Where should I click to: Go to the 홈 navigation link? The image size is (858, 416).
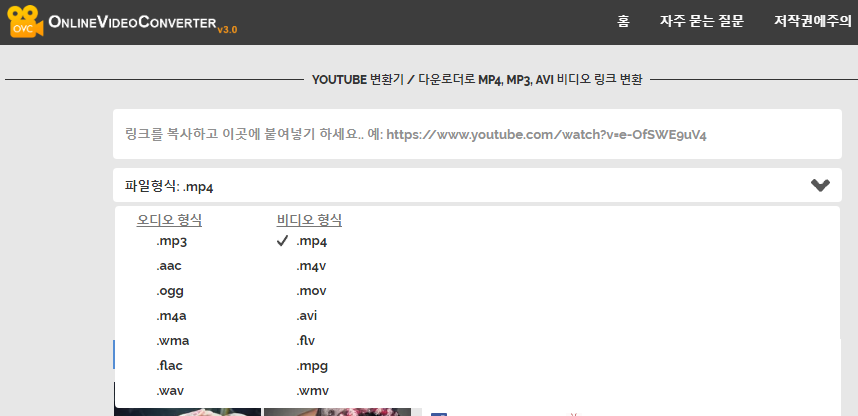[x=623, y=21]
